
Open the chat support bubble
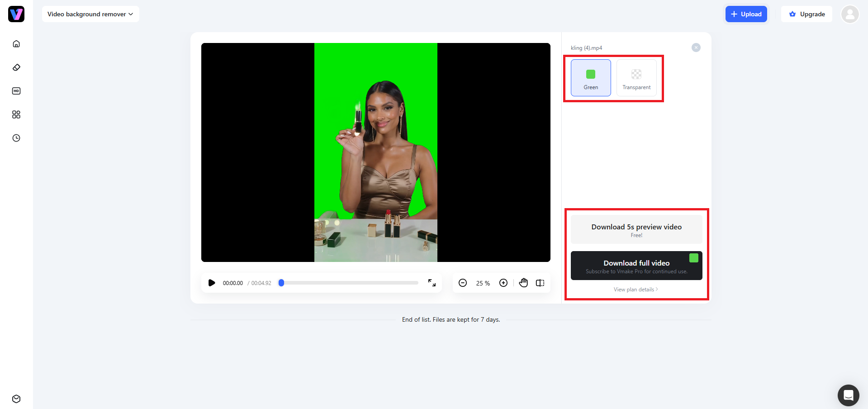coord(849,395)
